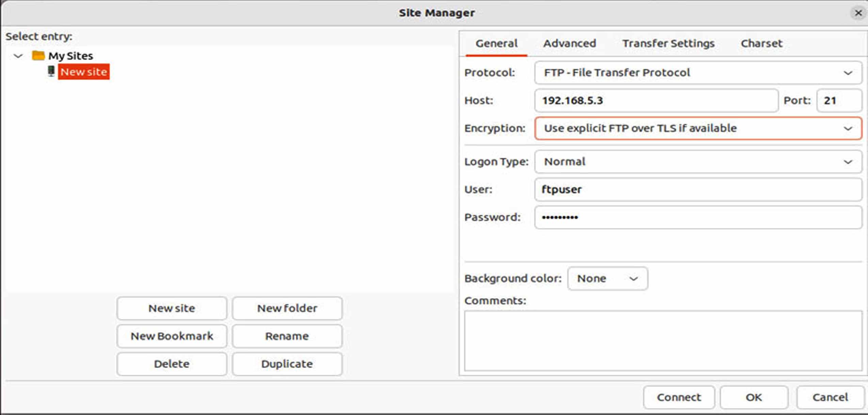Open the Charset tab
Viewport: 868px width, 415px height.
pyautogui.click(x=761, y=43)
